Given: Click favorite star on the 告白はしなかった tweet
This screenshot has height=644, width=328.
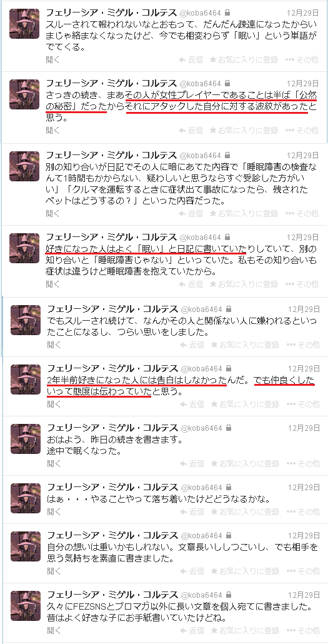Looking at the screenshot, I should 214,404.
